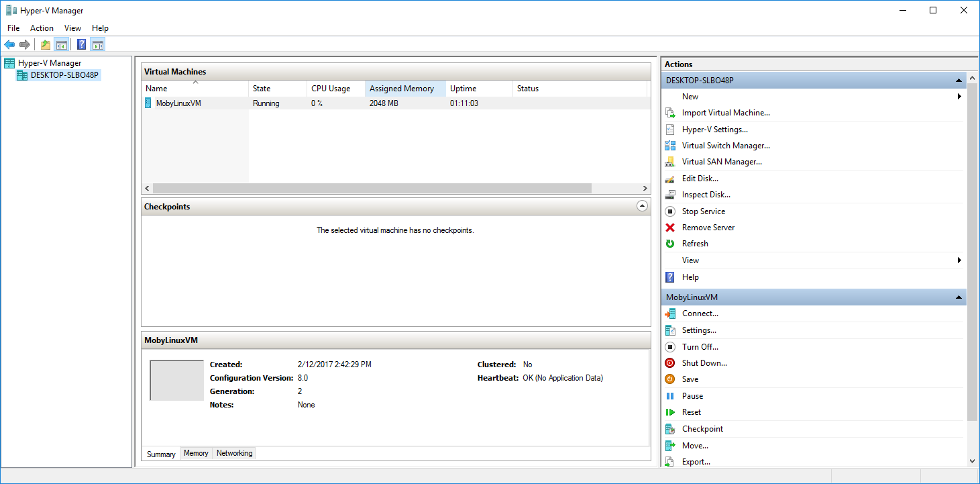
Task: Sort by the Status column header
Action: coord(580,89)
